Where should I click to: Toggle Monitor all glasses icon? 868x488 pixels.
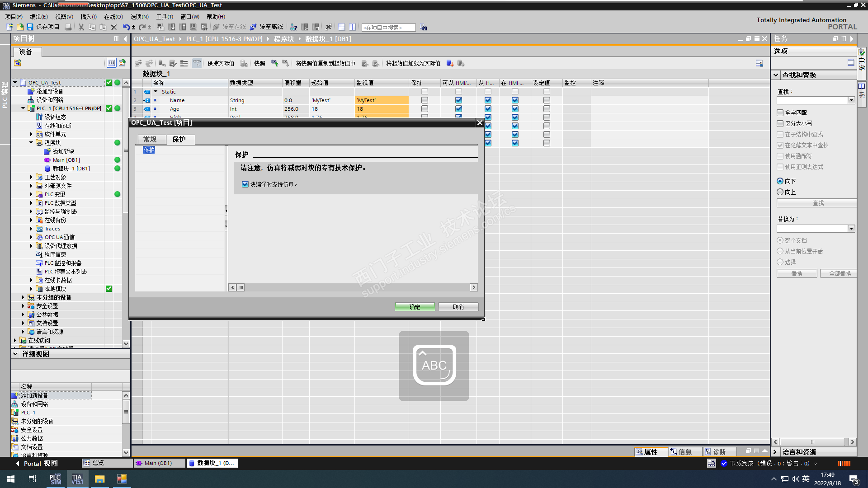click(x=197, y=63)
